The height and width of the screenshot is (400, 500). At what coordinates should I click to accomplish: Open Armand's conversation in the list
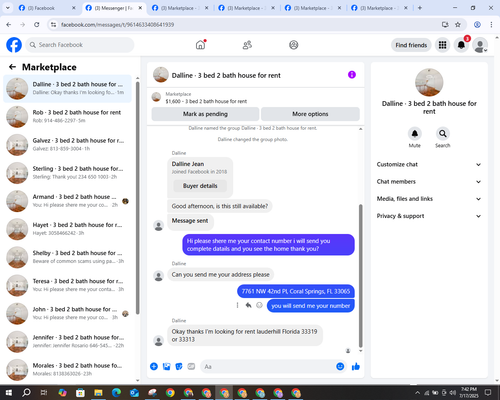coord(68,201)
